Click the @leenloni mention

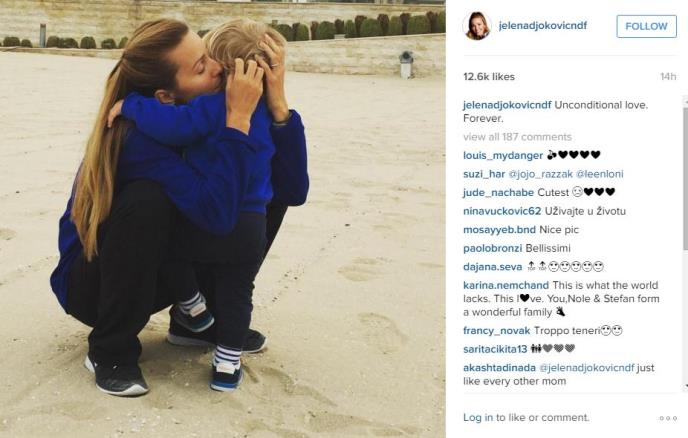(x=600, y=174)
